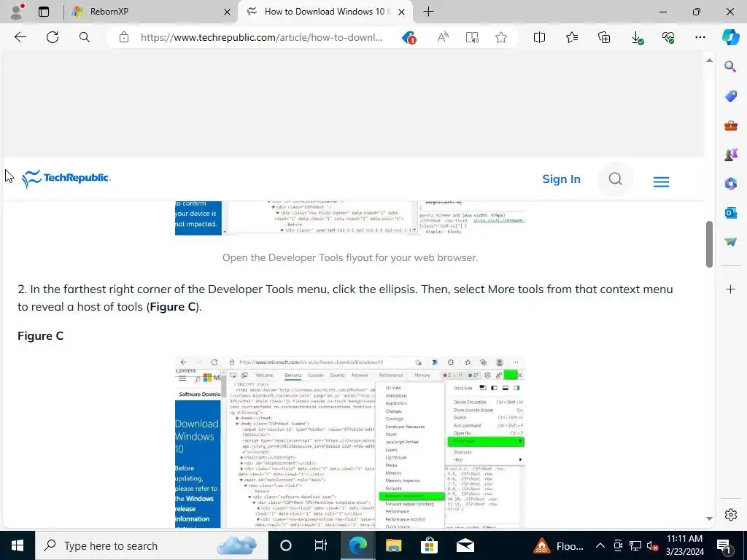Open the Edge profile icon
This screenshot has width=747, height=560.
click(17, 12)
